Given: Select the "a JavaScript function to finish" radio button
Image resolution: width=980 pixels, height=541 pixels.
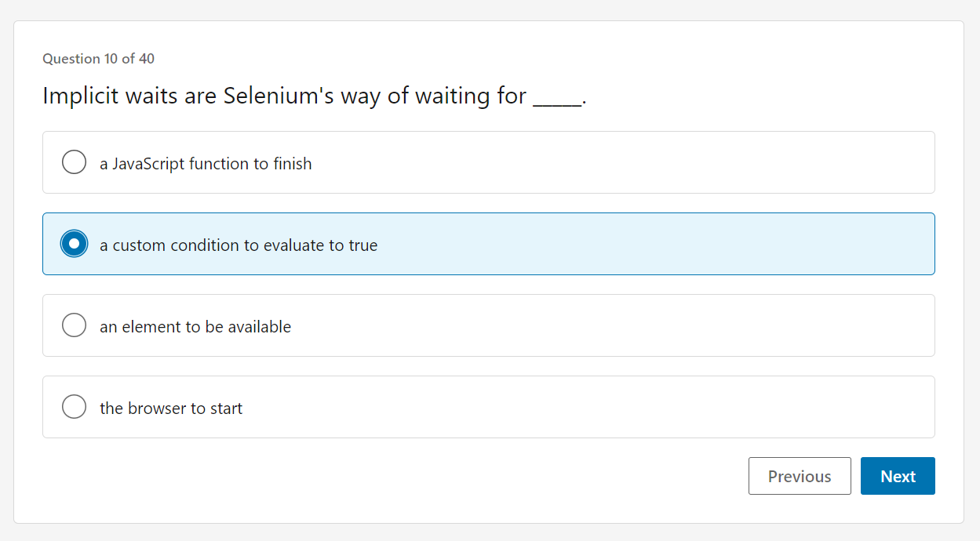Looking at the screenshot, I should pos(74,162).
